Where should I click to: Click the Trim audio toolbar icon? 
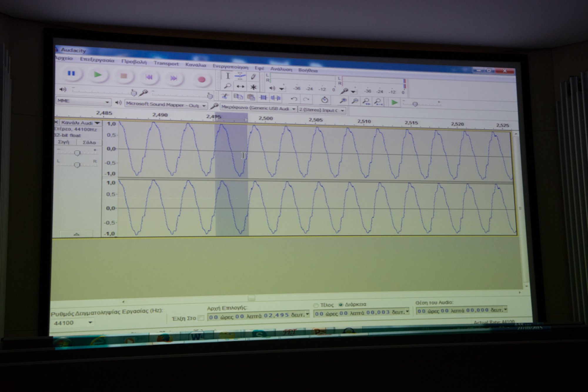coord(263,97)
